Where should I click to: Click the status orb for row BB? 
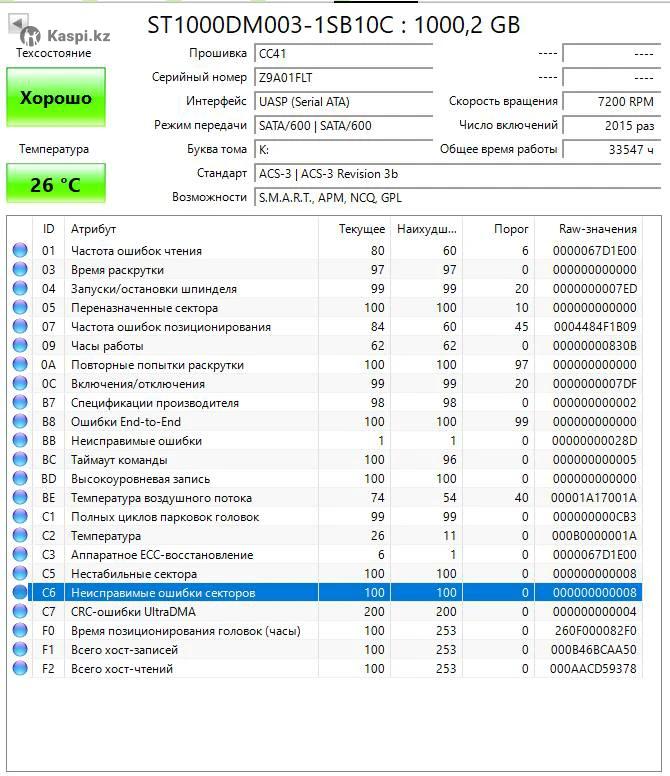tap(20, 441)
